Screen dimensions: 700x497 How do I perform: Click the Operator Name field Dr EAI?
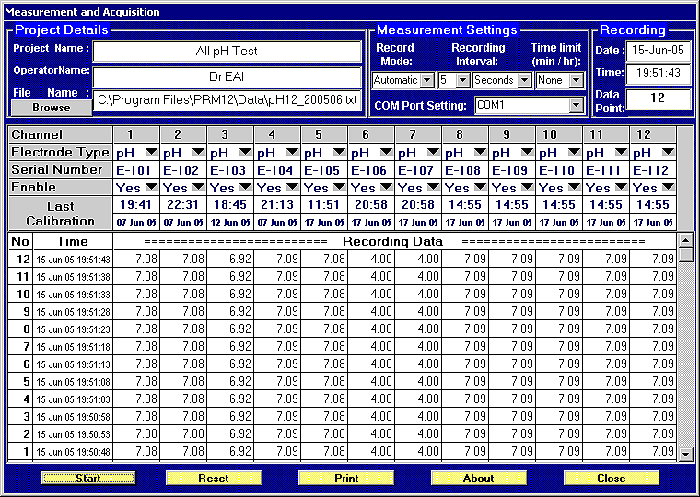(x=227, y=77)
